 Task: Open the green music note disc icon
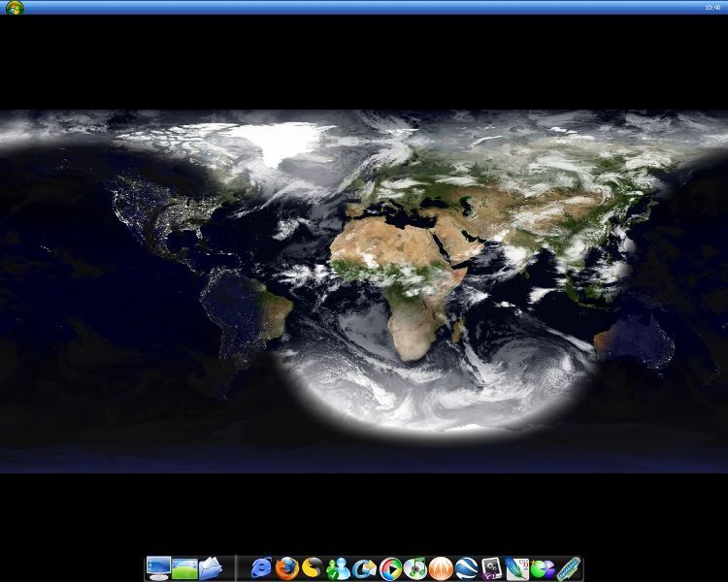(415, 568)
